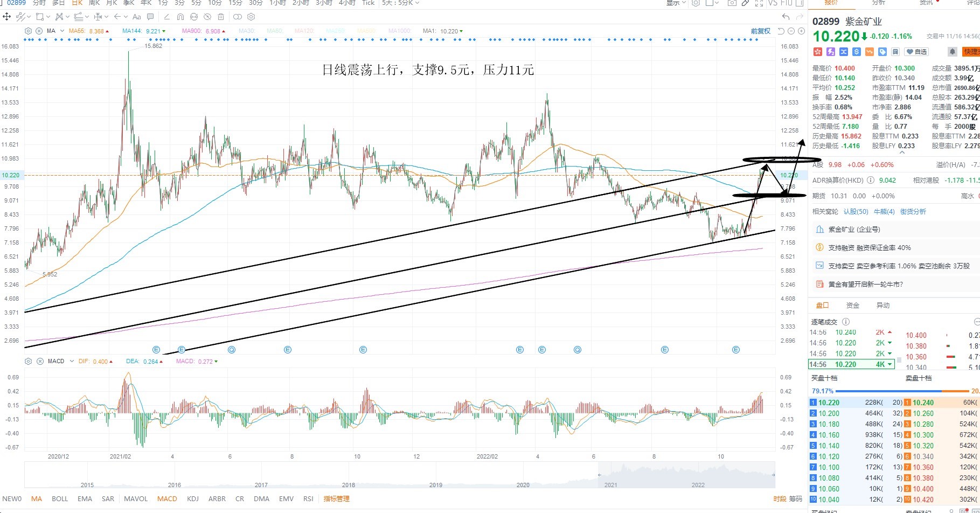
Task: Select the wave pattern drawing tool
Action: tap(59, 17)
